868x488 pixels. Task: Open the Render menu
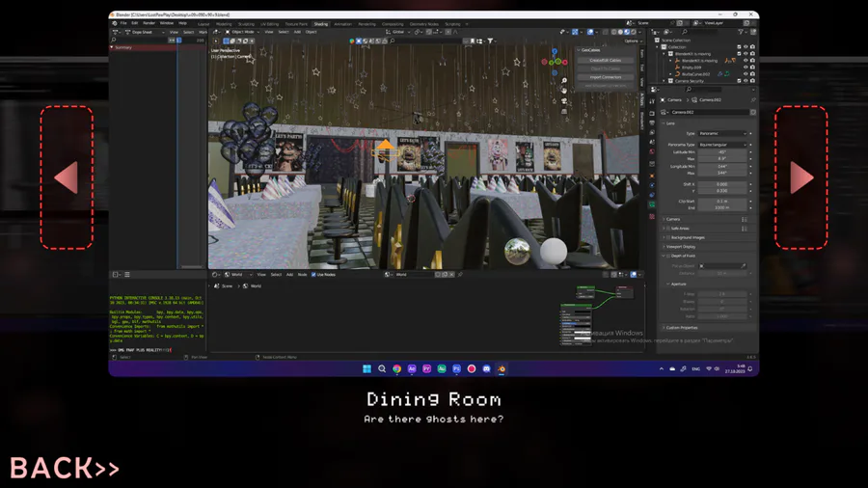[x=149, y=23]
